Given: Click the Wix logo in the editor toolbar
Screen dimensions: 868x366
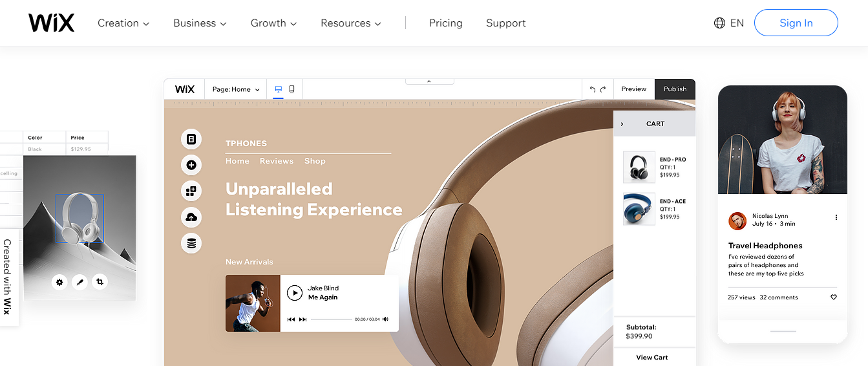Looking at the screenshot, I should [x=185, y=89].
